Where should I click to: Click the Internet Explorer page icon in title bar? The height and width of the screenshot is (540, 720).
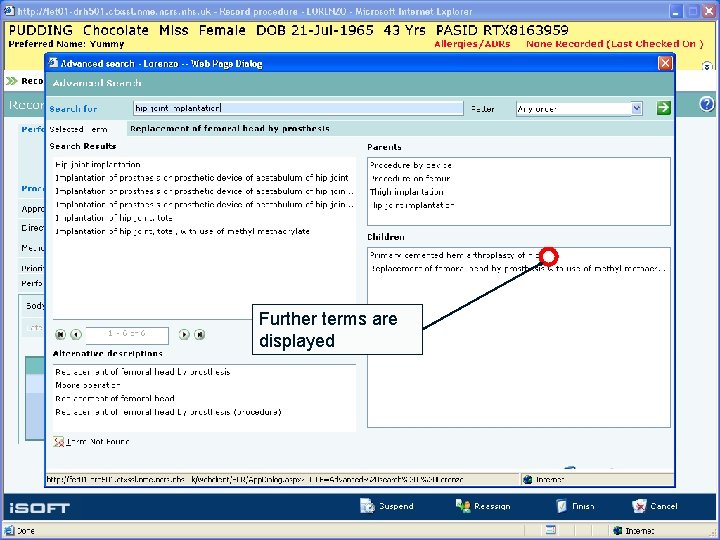[8, 11]
